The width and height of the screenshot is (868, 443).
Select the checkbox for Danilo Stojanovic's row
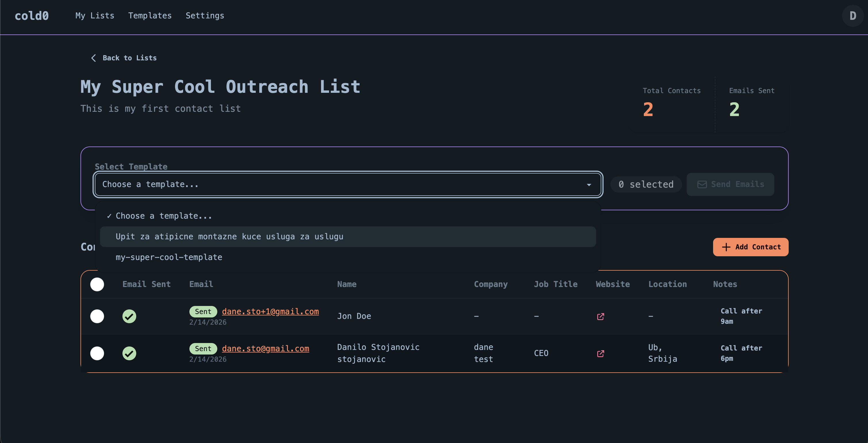tap(97, 353)
